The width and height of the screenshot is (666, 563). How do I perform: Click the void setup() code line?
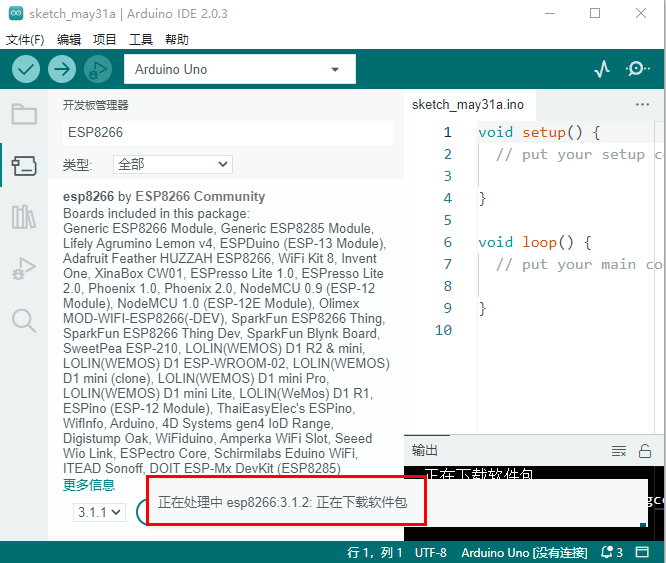click(539, 132)
